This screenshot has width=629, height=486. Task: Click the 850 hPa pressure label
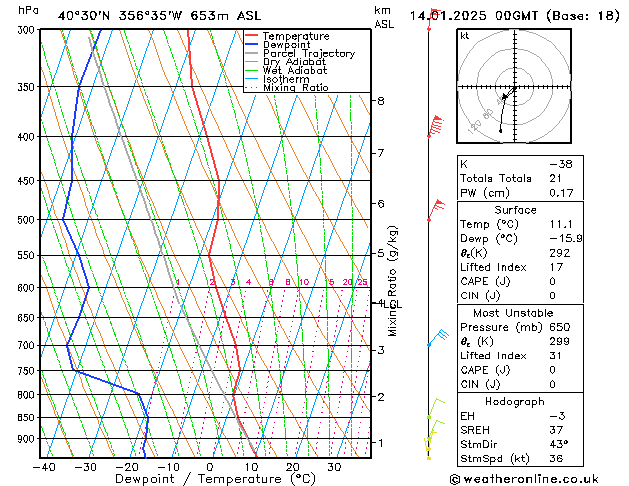(x=26, y=417)
